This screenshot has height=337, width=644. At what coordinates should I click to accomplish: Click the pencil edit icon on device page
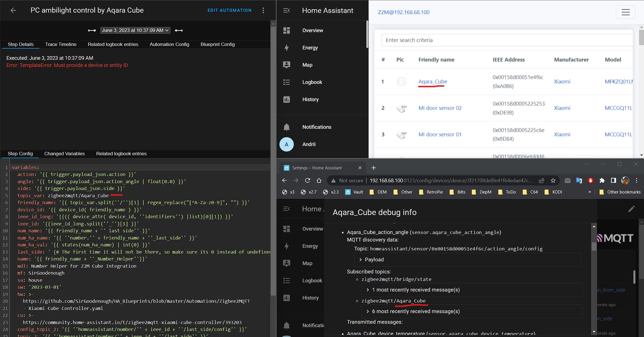(631, 209)
